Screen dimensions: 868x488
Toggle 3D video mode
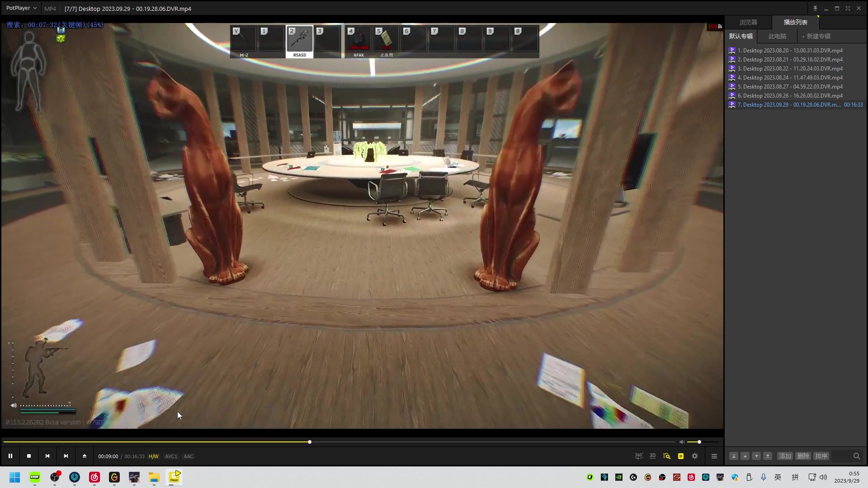coord(652,456)
